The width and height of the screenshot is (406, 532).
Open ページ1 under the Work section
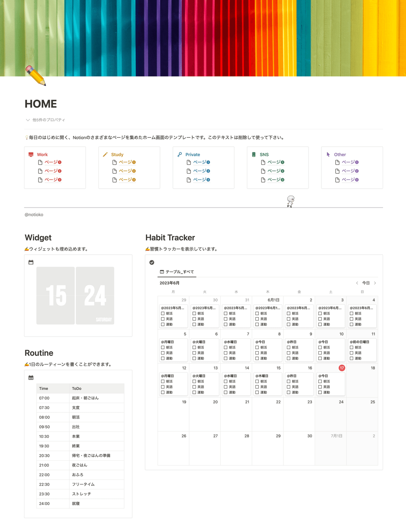53,162
